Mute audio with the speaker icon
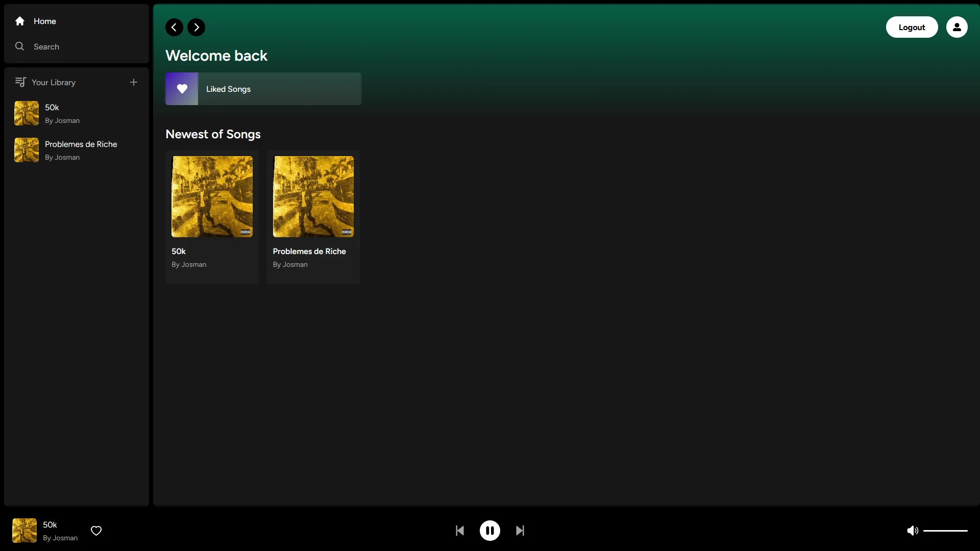 (x=912, y=531)
